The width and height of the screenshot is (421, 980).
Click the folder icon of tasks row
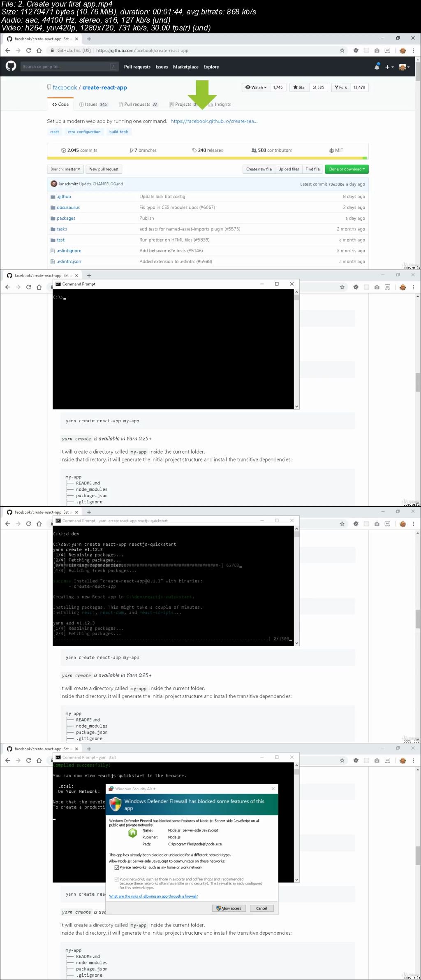[53, 229]
